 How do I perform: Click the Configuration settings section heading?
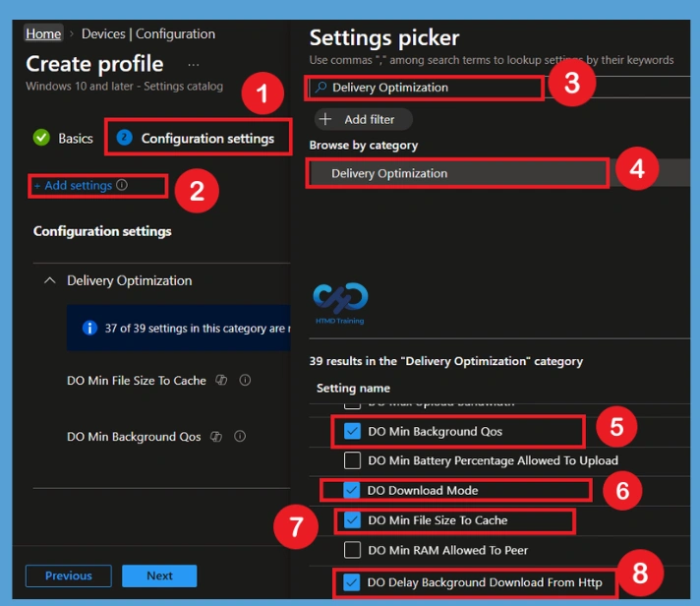coord(102,231)
